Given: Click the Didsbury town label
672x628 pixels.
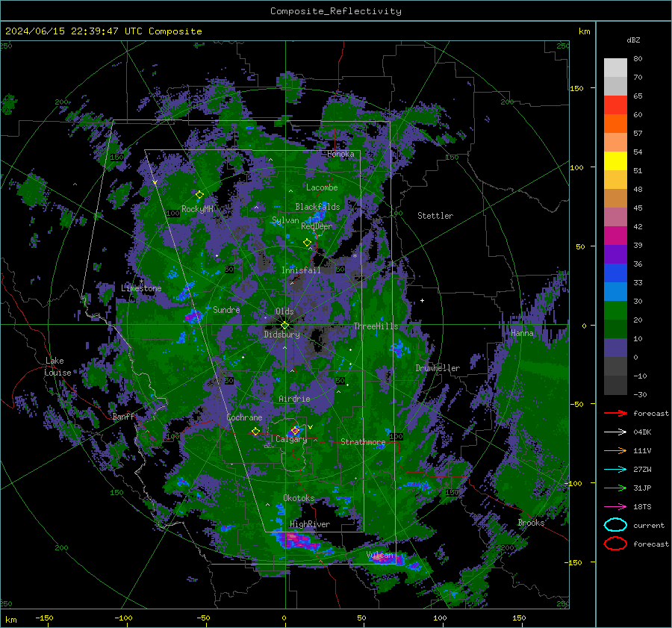Looking at the screenshot, I should pyautogui.click(x=282, y=335).
